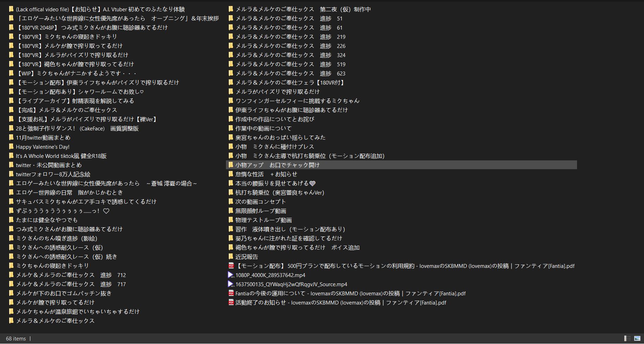
Task: Select the モーションの利用規約 PDF file name
Action: (x=405, y=266)
